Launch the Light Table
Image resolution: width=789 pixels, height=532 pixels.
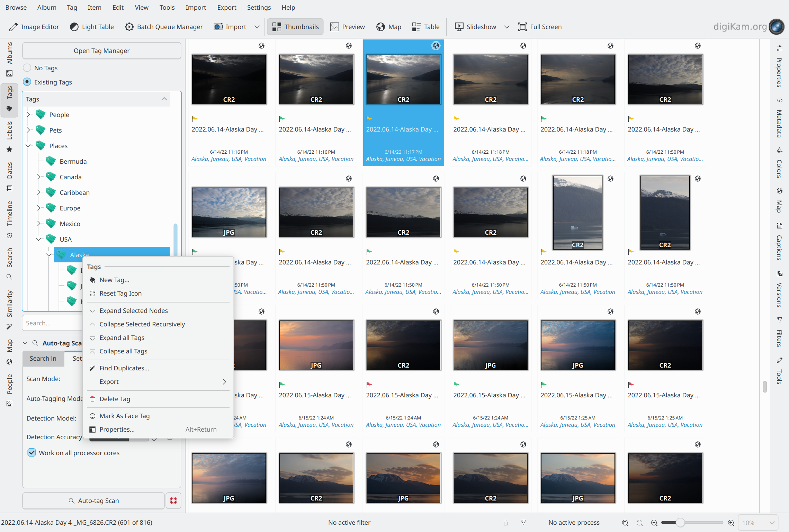(92, 27)
